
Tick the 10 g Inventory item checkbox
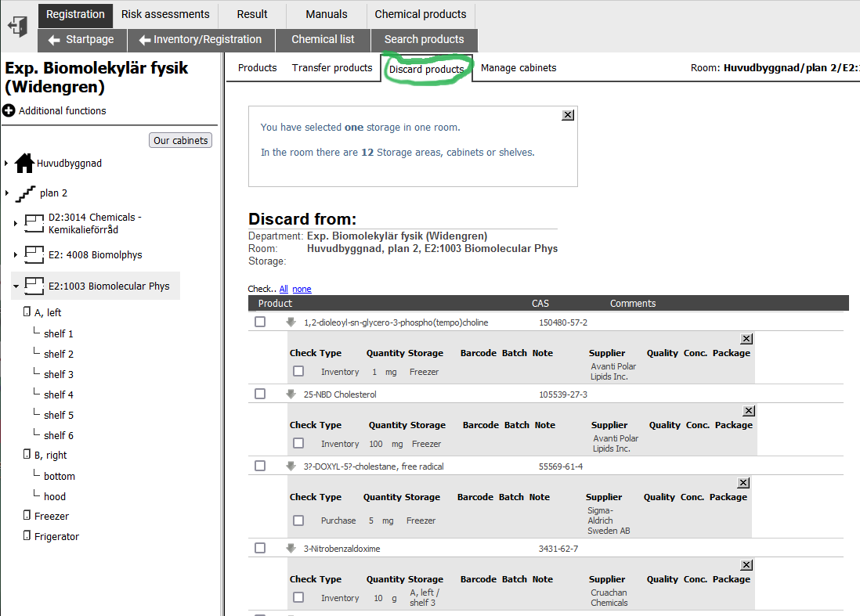[298, 597]
